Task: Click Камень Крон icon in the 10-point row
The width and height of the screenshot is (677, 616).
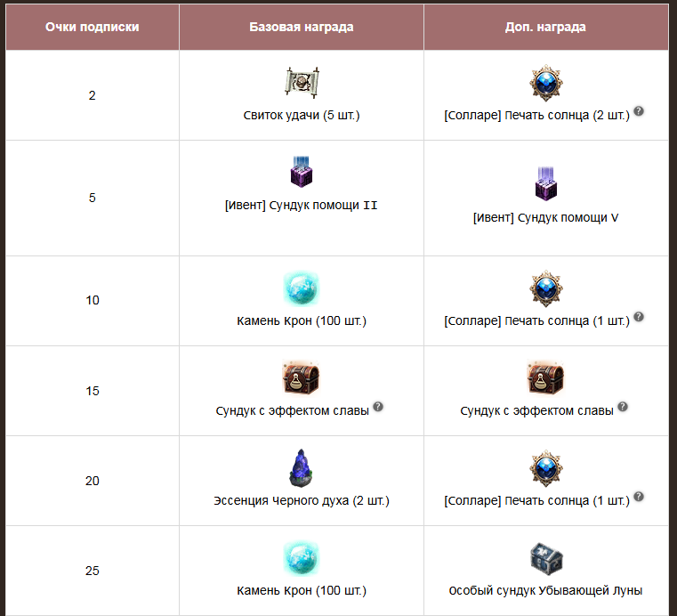Action: click(302, 288)
